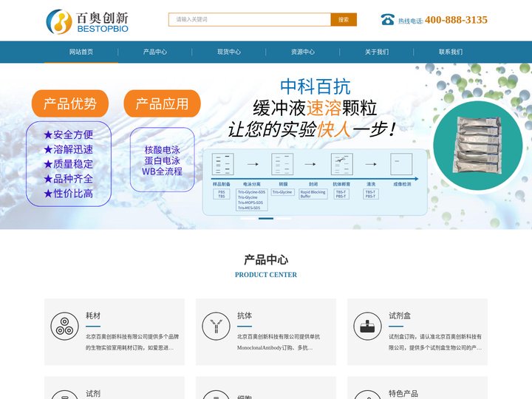Click banner text 缓冲液速溶颗粒

[315, 108]
